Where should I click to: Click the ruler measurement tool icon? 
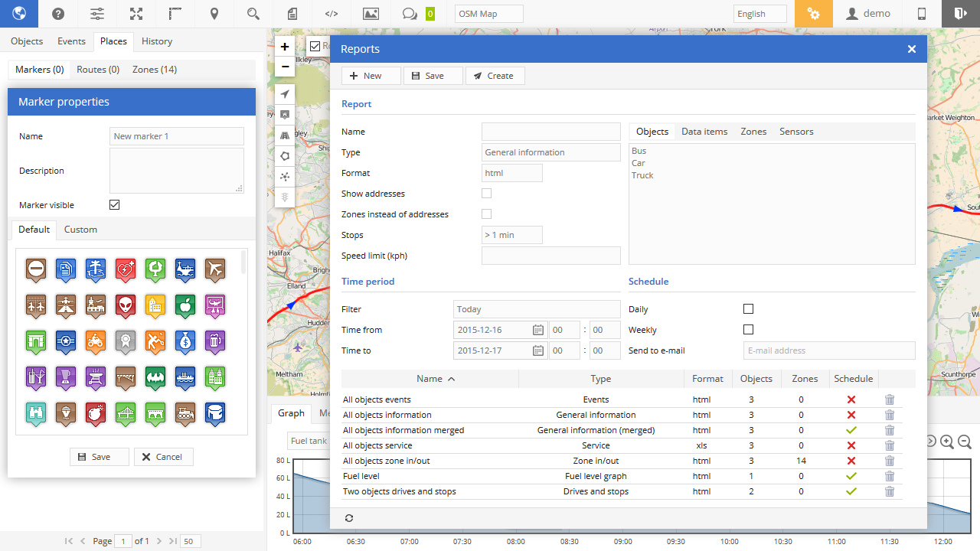175,14
